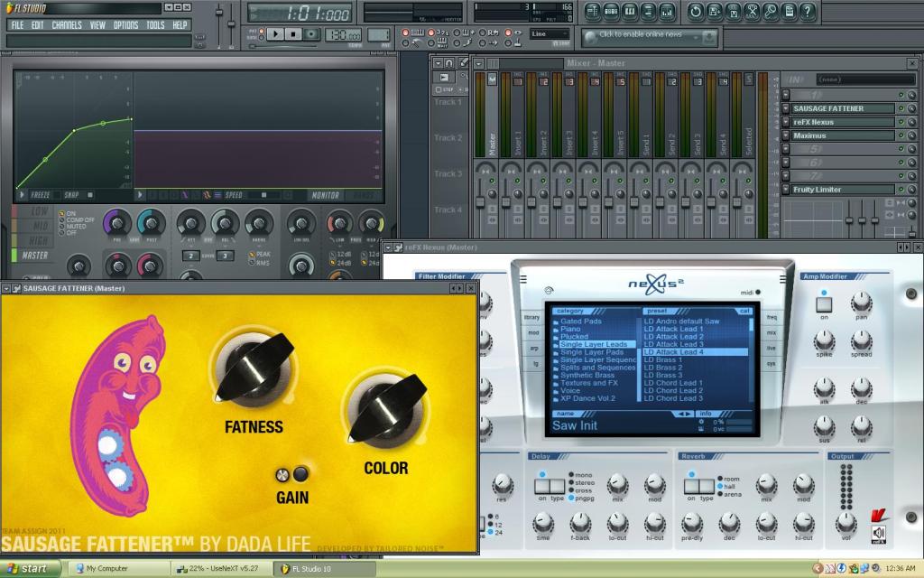924x578 pixels.
Task: Select the 'LD Brass 1' preset
Action: tap(663, 360)
